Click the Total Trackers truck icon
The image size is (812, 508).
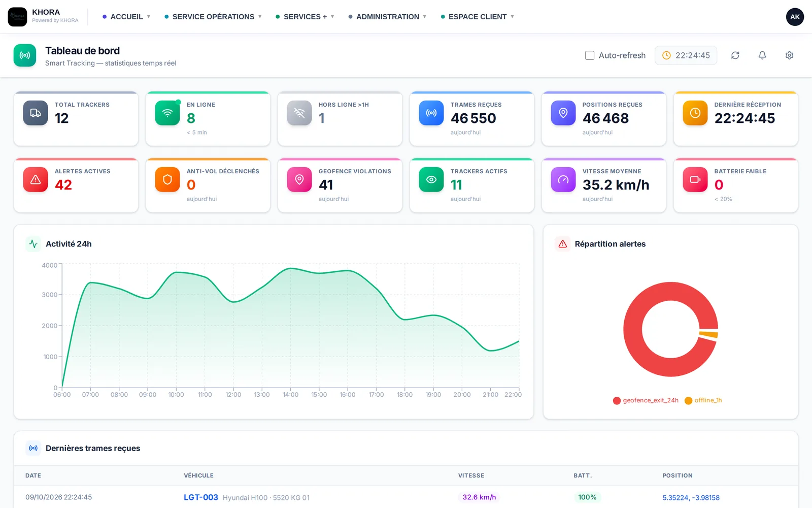coord(36,113)
